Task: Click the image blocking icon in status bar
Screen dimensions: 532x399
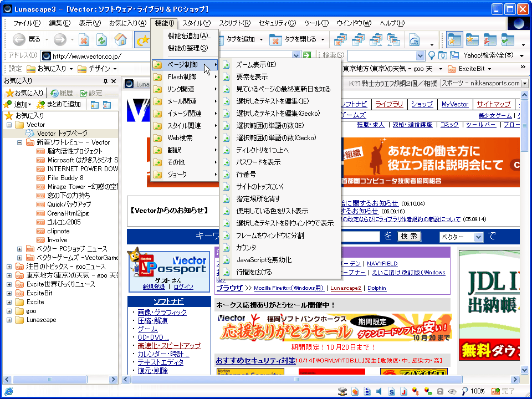Action: click(355, 391)
